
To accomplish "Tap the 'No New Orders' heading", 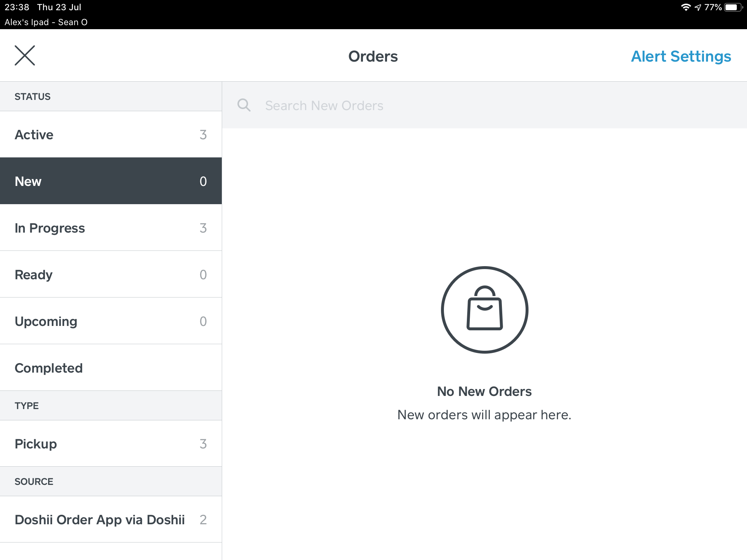I will pos(484,391).
